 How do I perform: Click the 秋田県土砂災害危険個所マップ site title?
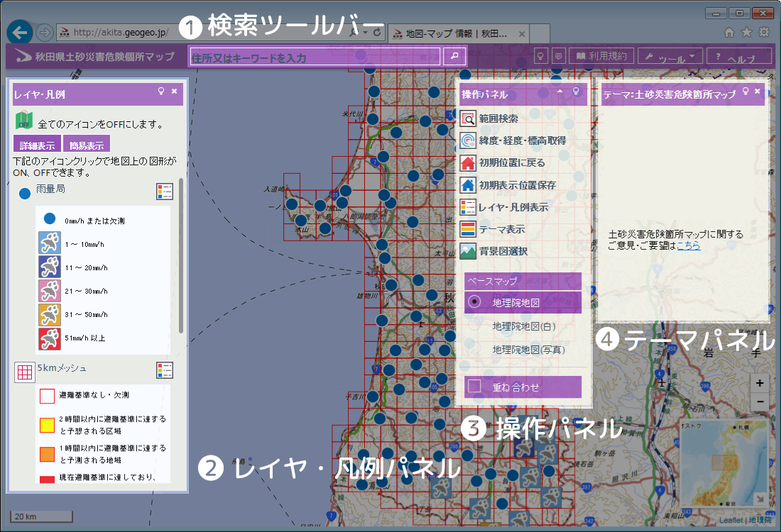[x=104, y=56]
